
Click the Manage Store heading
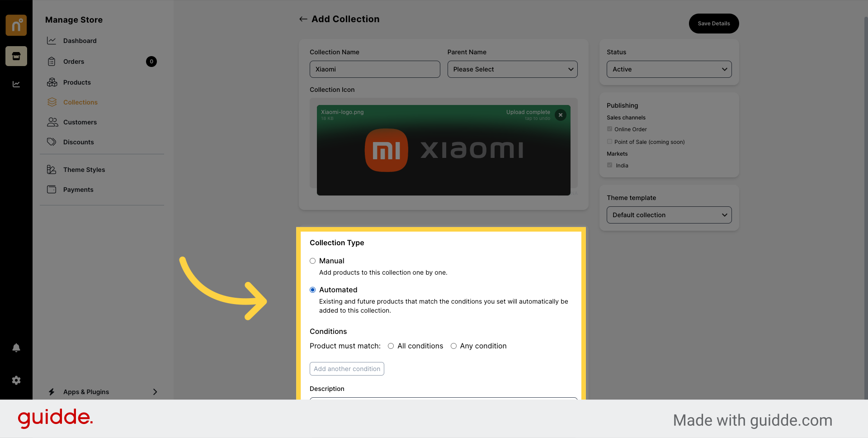tap(74, 20)
